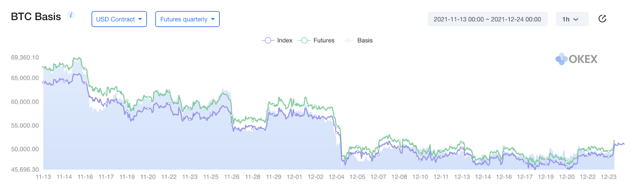This screenshot has width=644, height=190.
Task: Click the 11-13 start date axis label
Action: tap(43, 177)
